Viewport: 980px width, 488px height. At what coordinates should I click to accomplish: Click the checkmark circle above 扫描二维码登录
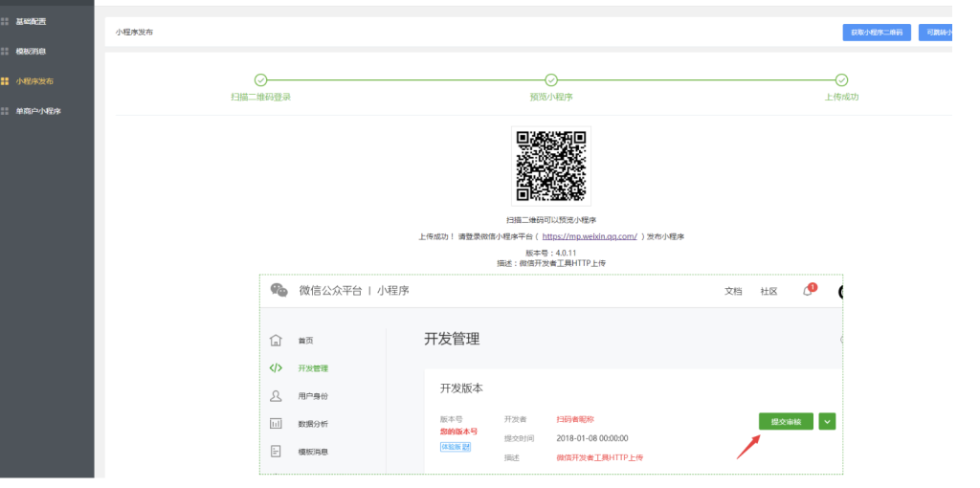pos(260,80)
